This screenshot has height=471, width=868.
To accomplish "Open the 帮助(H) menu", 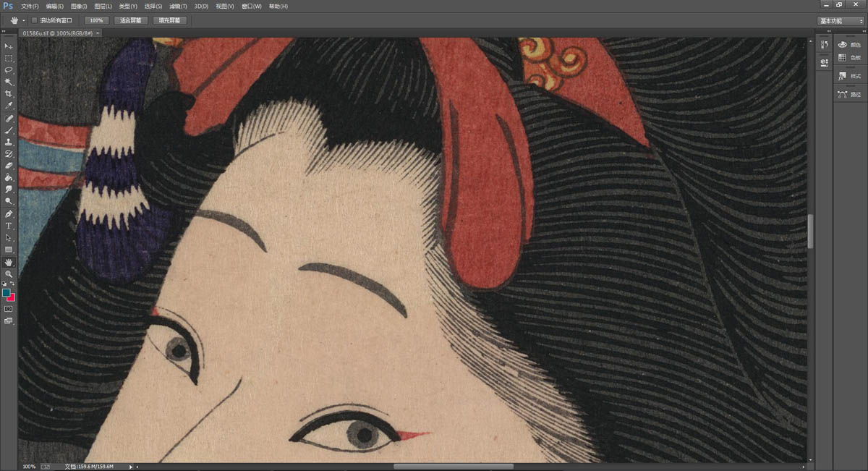I will click(278, 6).
